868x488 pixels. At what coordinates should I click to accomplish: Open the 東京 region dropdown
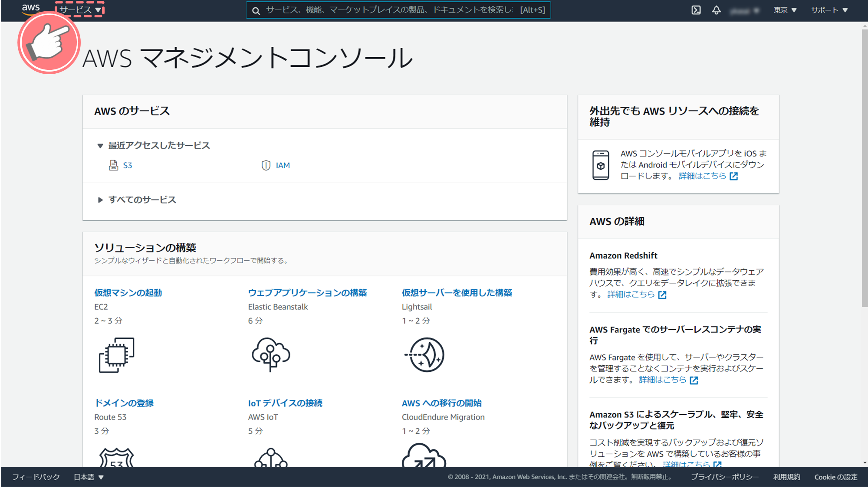(785, 10)
